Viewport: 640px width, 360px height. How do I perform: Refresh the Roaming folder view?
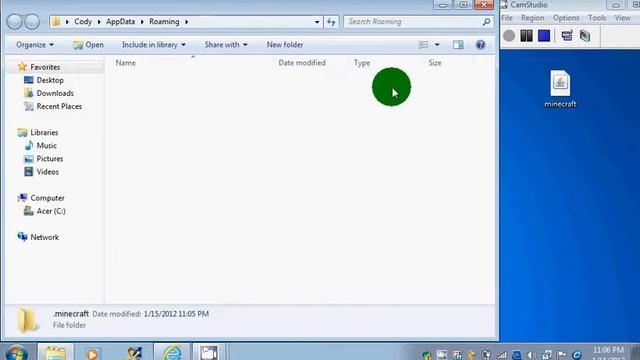[x=331, y=22]
